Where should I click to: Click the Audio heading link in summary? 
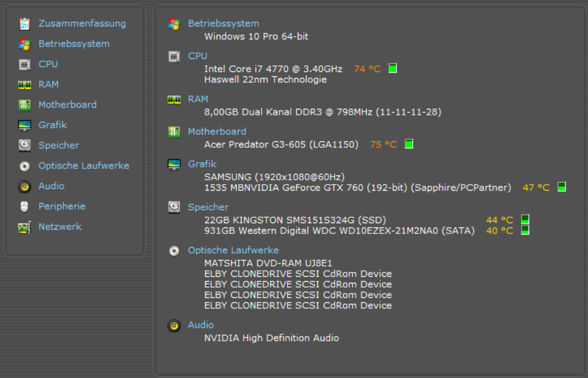point(201,325)
